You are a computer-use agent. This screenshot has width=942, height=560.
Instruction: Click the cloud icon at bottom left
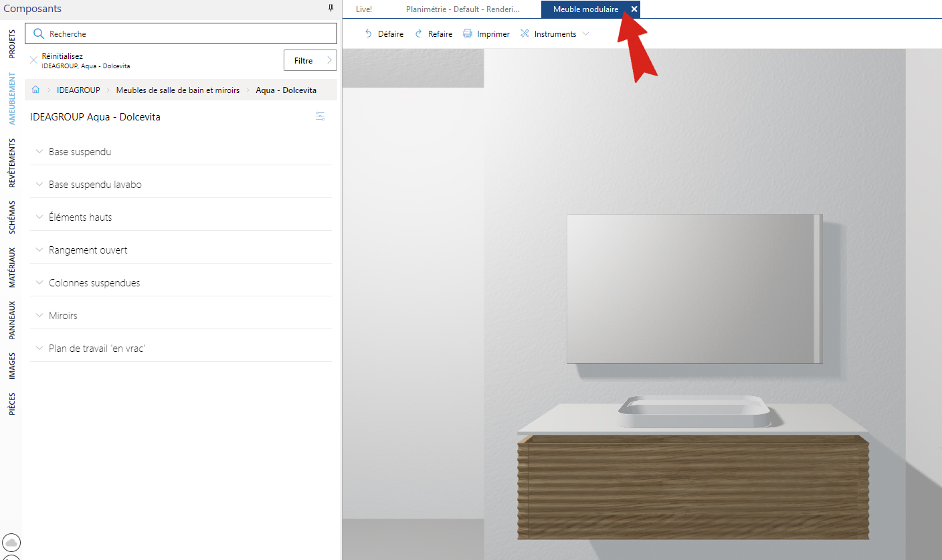click(x=11, y=542)
